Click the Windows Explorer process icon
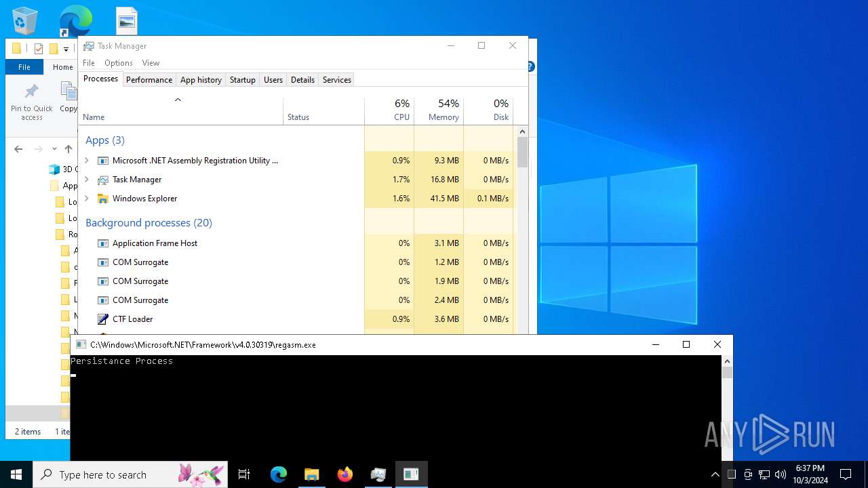868x488 pixels. (x=103, y=199)
